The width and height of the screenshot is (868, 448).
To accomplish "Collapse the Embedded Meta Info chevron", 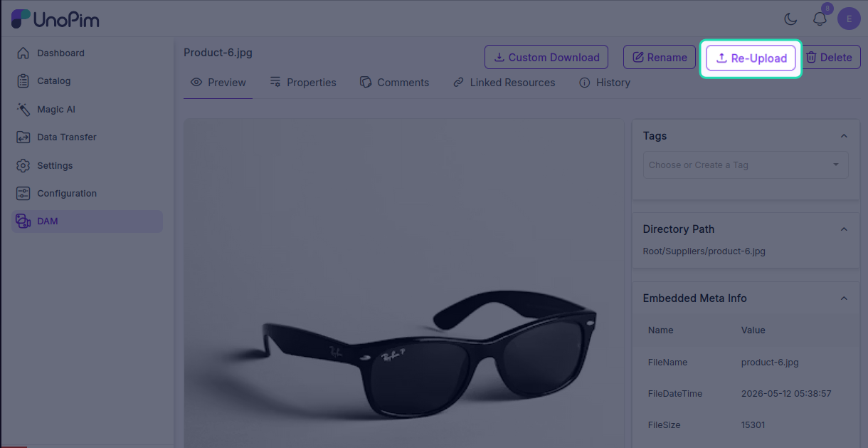I will (844, 298).
